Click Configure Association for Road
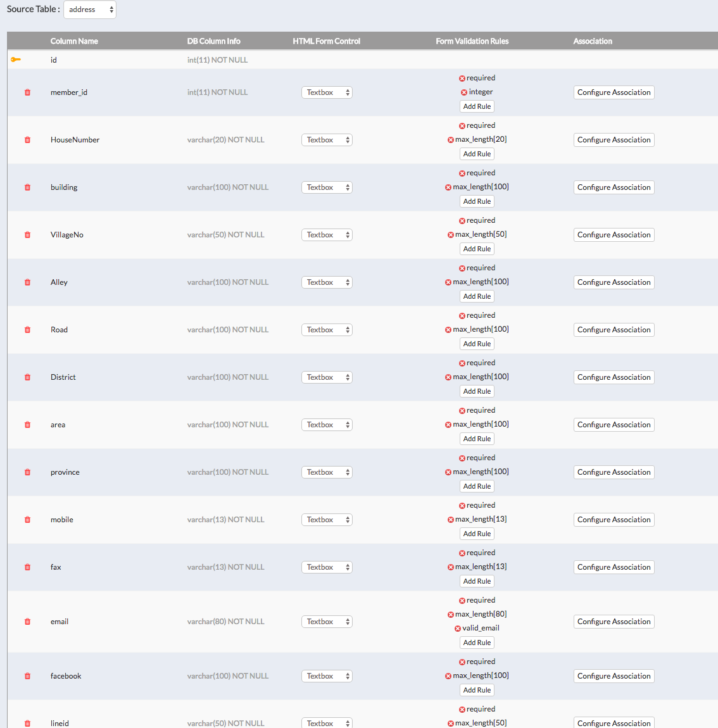718x728 pixels. pos(614,330)
